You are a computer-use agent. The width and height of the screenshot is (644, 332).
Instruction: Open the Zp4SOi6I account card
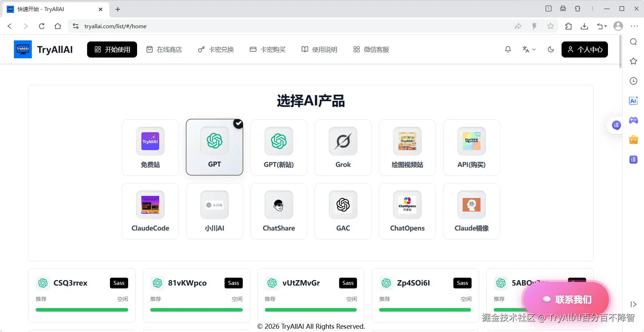(x=425, y=296)
